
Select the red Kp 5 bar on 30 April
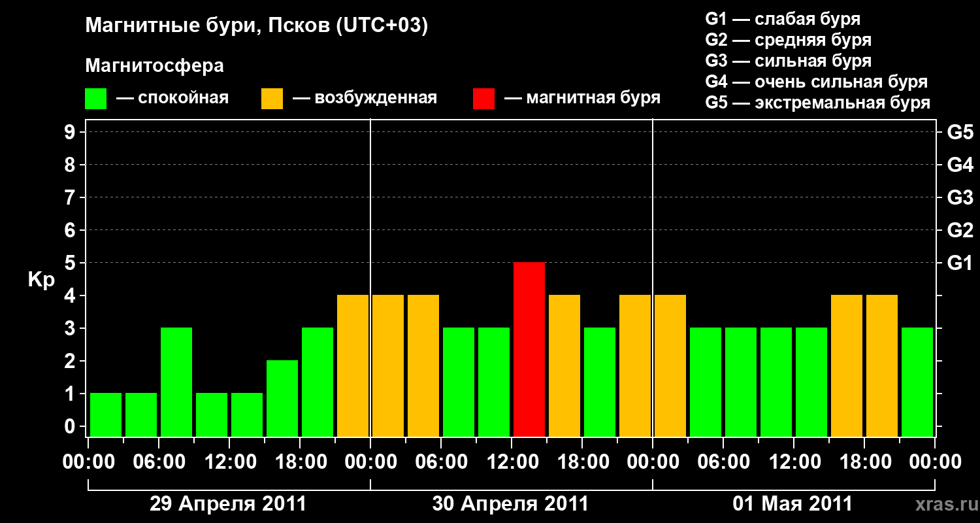(x=529, y=349)
